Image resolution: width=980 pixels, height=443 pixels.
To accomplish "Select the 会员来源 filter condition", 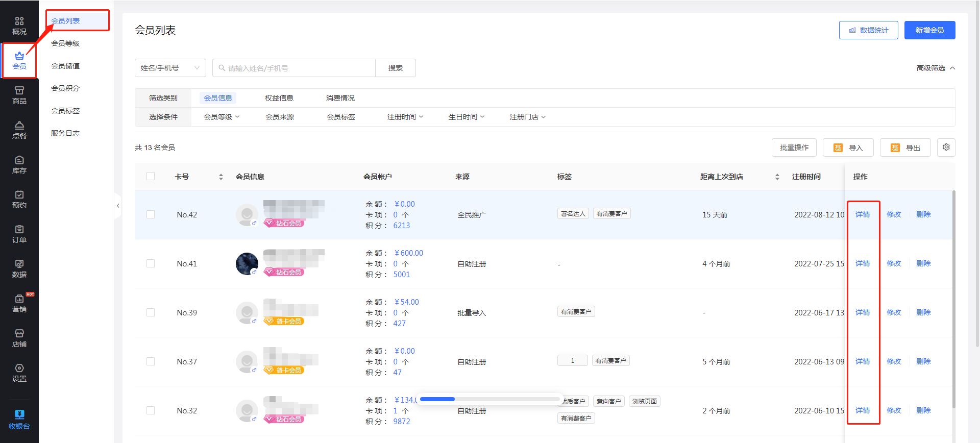I will pyautogui.click(x=280, y=117).
